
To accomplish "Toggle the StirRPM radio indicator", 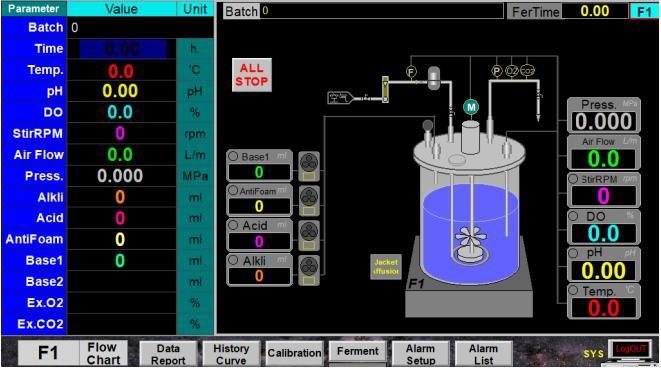I will [x=573, y=179].
